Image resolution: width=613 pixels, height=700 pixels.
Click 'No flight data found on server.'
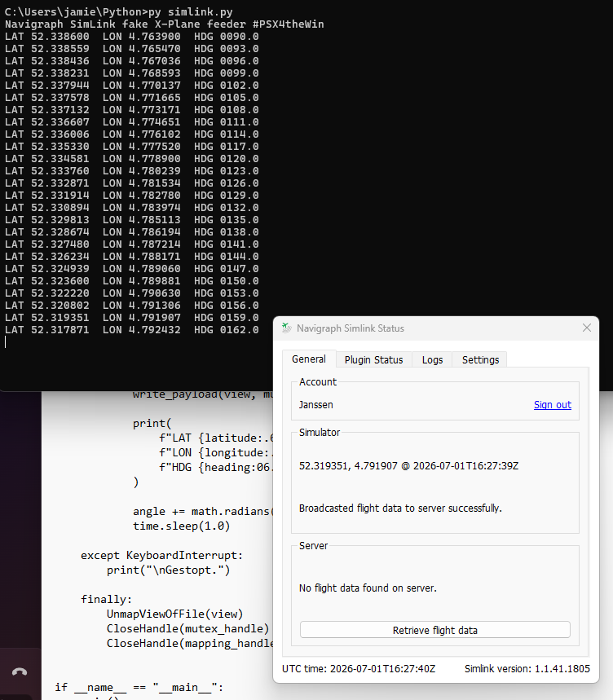[368, 588]
